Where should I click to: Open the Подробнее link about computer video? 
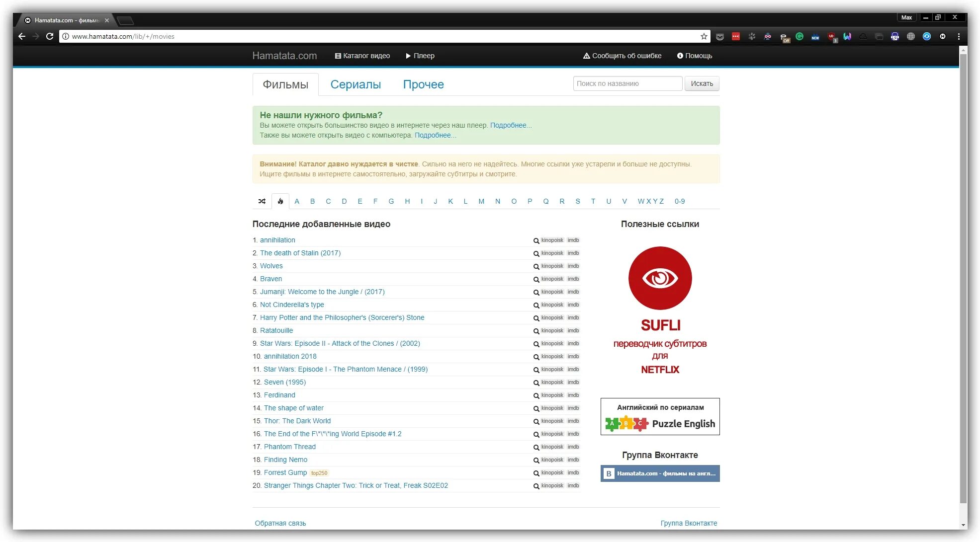pyautogui.click(x=435, y=135)
